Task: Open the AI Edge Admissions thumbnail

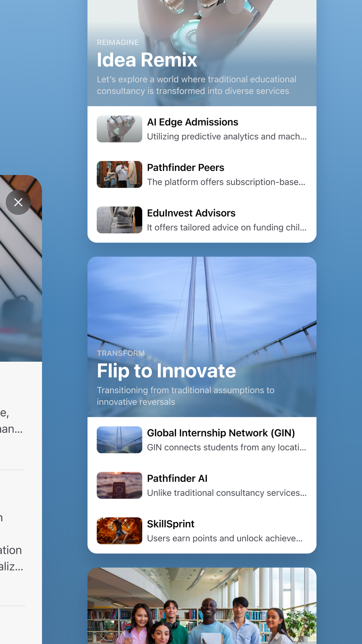Action: [x=119, y=129]
